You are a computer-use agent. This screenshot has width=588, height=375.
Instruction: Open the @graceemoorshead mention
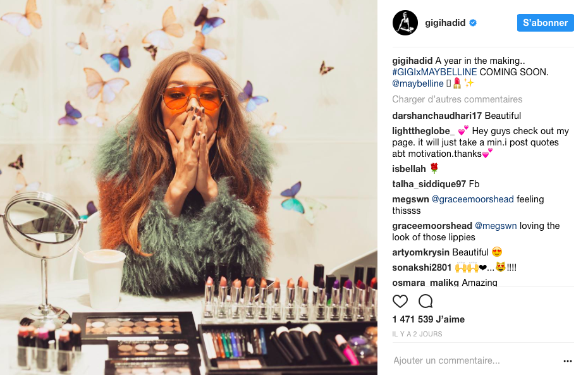tap(472, 199)
